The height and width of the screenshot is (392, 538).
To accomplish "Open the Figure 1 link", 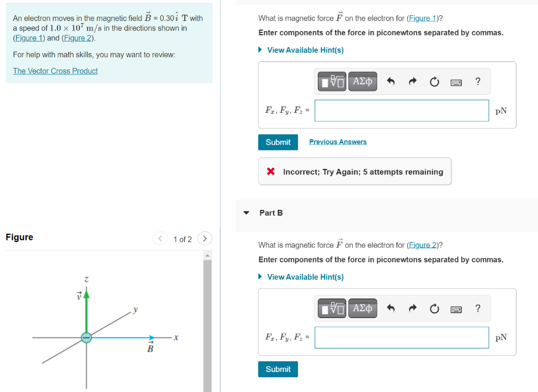I will point(422,18).
